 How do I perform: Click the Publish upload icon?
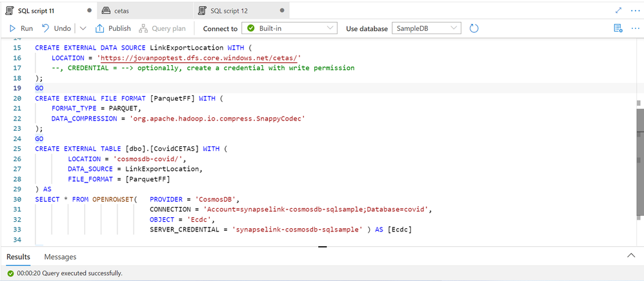coord(99,28)
